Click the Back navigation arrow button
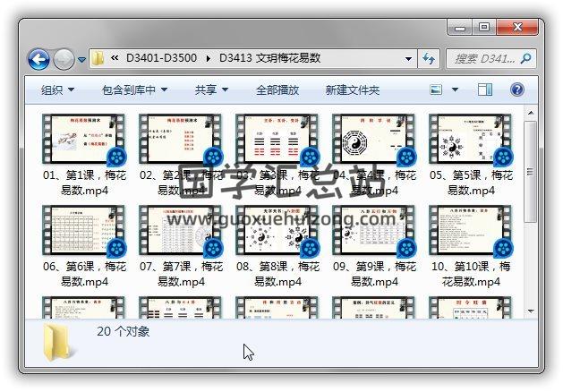Image resolution: width=563 pixels, height=392 pixels. (x=38, y=59)
